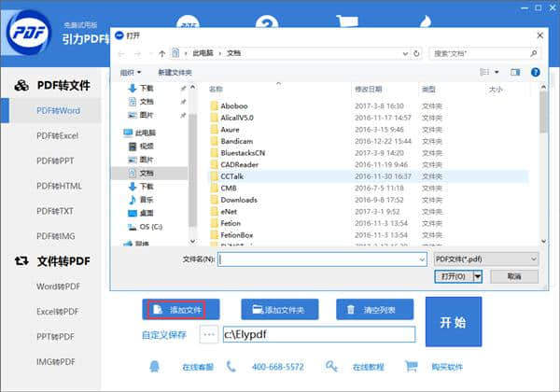Open the PDF文件(*.pdf) file type dropdown
Screen dimensions: 560x392
486,259
